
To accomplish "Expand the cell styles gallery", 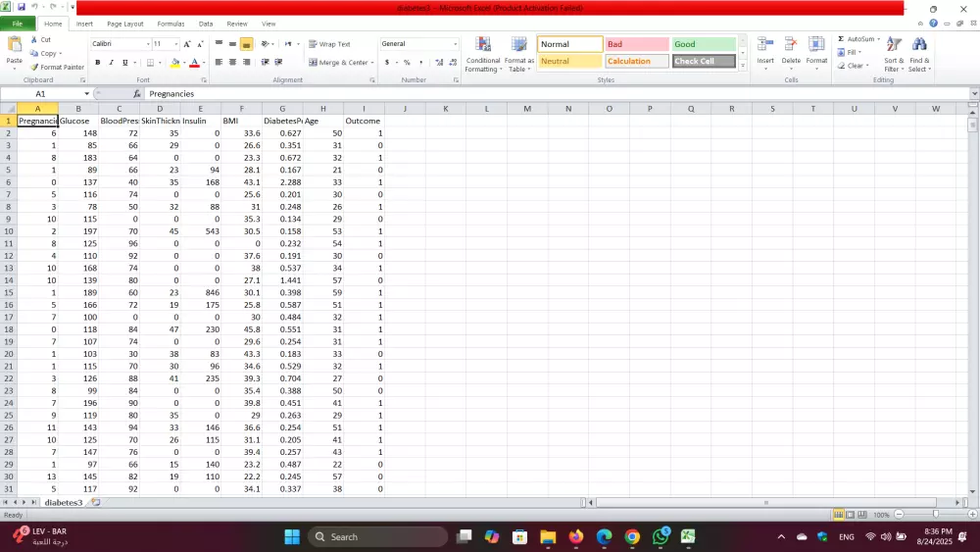I will [743, 65].
